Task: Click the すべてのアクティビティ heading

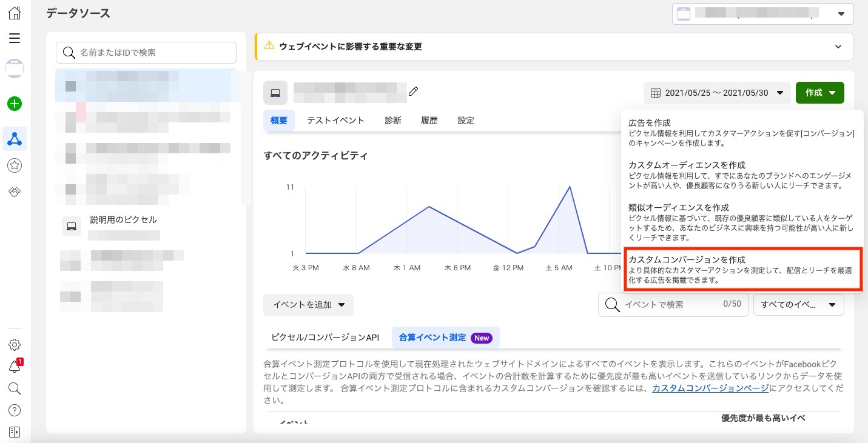Action: click(x=316, y=156)
